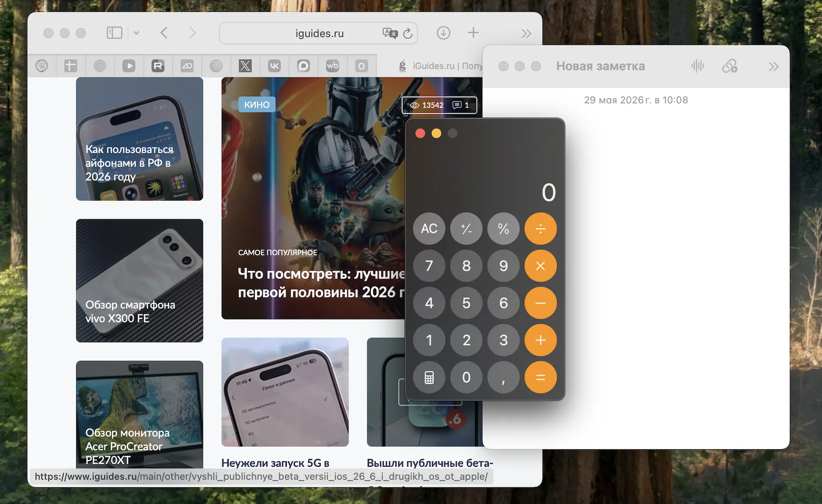Go back a page in Safari
Screen dimensions: 822x504
[164, 33]
